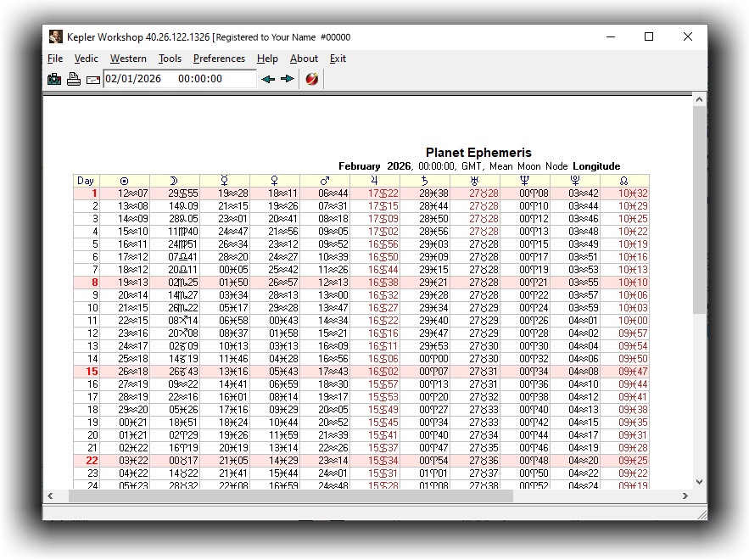Step back with the left arrow
The width and height of the screenshot is (749, 560).
tap(268, 79)
